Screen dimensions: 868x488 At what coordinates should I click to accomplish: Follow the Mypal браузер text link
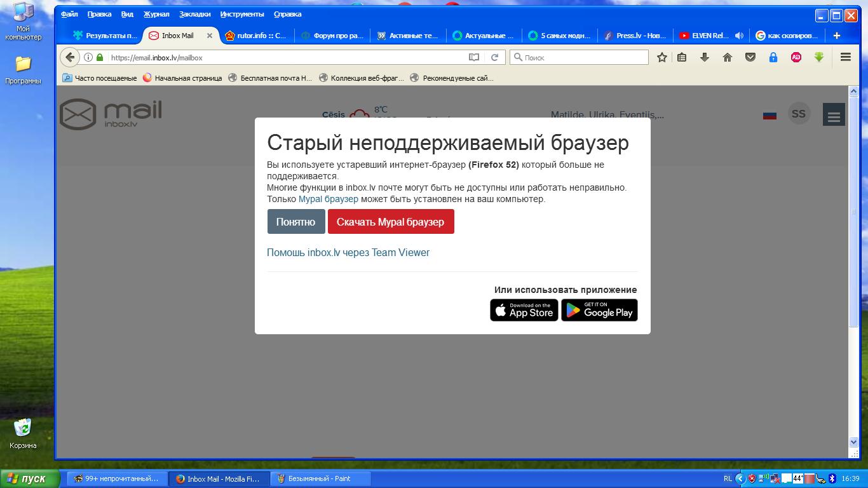(329, 199)
